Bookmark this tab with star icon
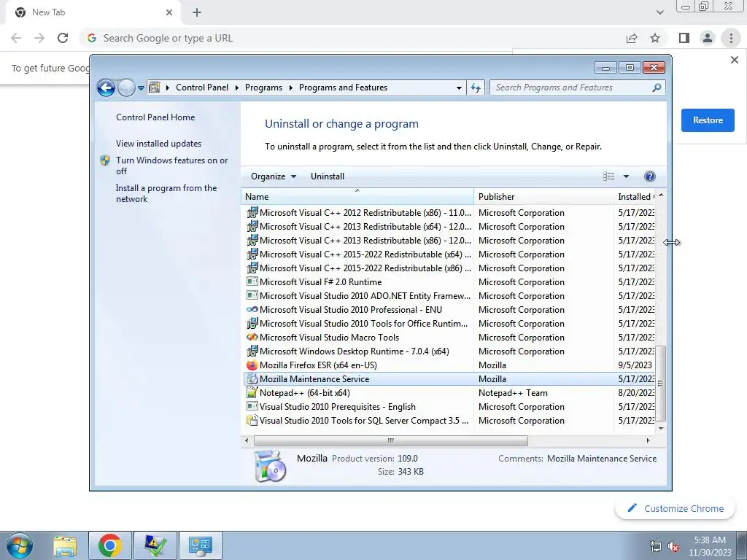The width and height of the screenshot is (747, 560). point(655,38)
